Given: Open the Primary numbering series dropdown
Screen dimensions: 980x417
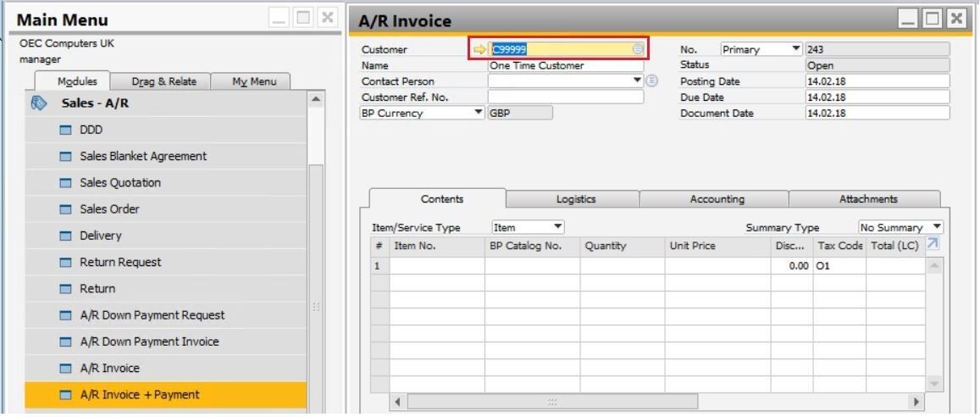Looking at the screenshot, I should 796,49.
